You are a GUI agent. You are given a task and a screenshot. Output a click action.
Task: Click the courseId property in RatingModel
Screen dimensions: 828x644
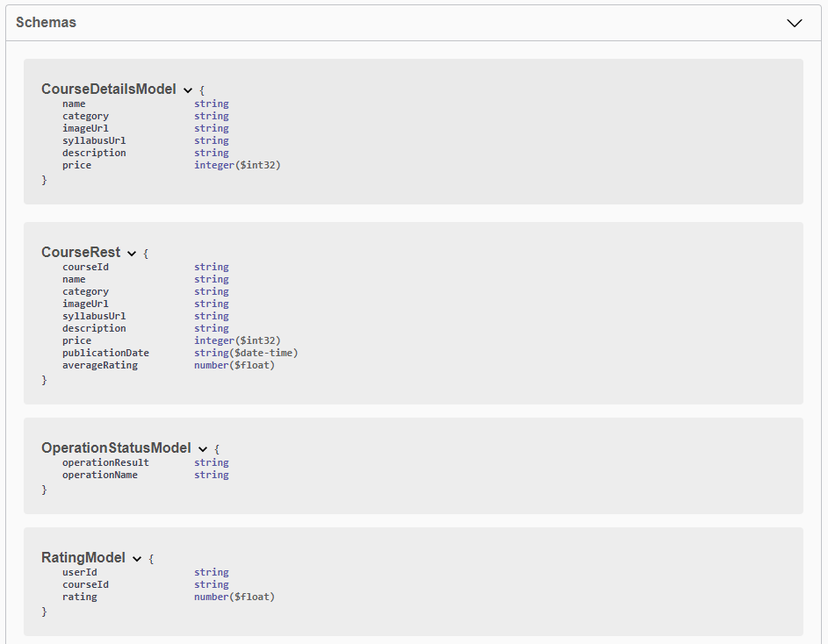click(x=85, y=583)
